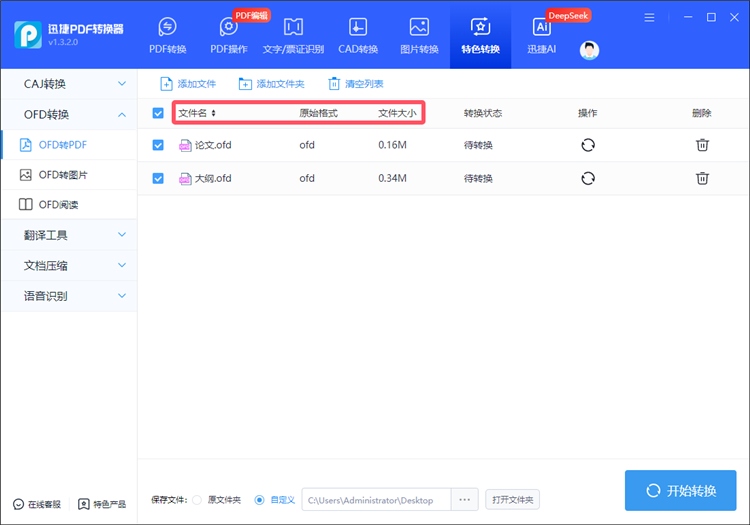Click the 清空列表 trash icon
The image size is (750, 525).
334,84
